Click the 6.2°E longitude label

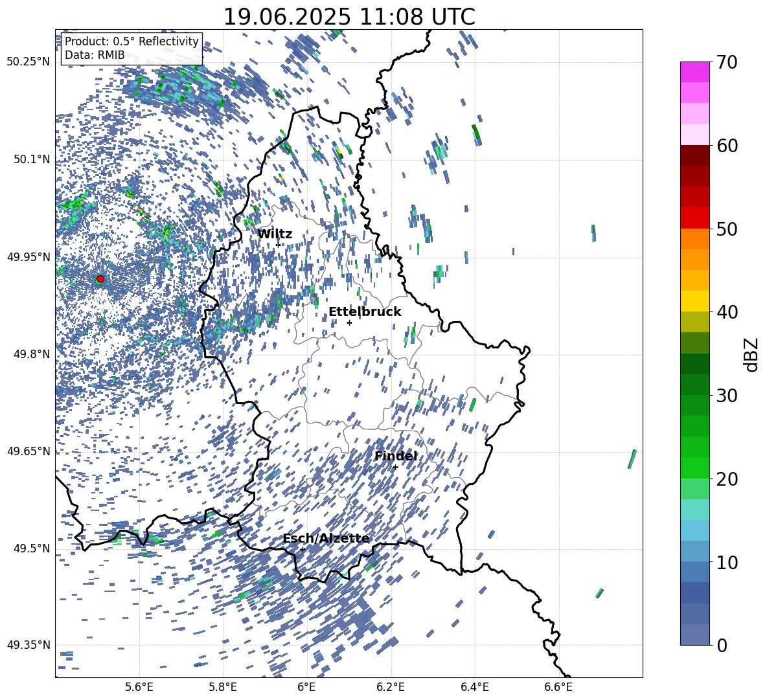[391, 687]
